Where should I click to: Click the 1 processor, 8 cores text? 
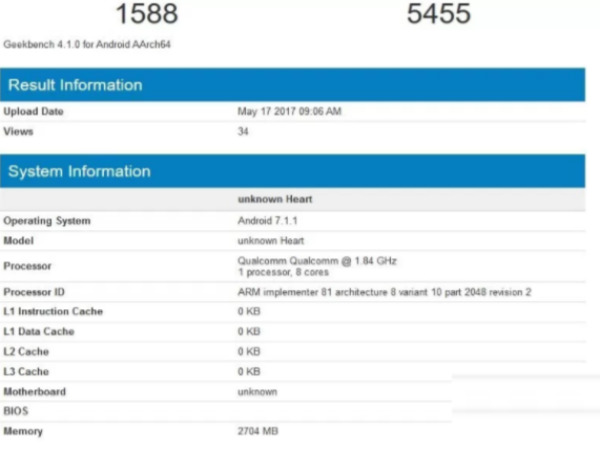[283, 272]
